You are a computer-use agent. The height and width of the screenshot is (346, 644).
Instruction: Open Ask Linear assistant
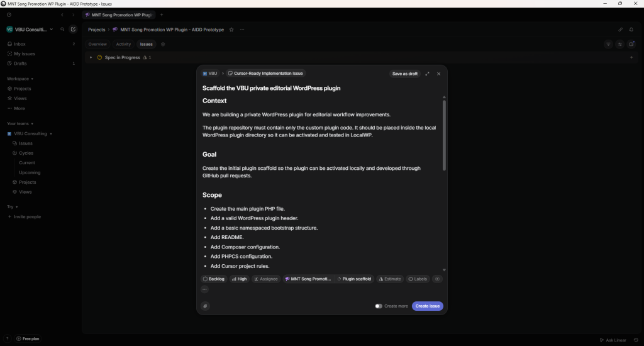(613, 340)
